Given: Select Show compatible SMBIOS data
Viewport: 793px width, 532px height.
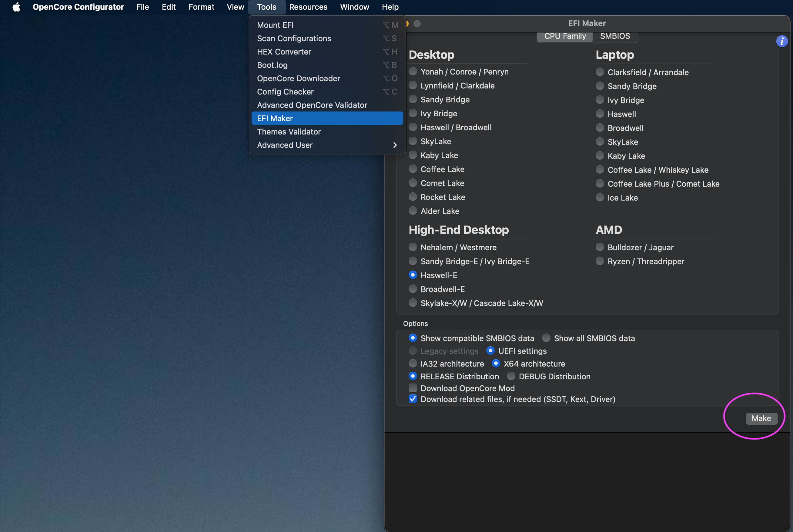Looking at the screenshot, I should (x=413, y=338).
